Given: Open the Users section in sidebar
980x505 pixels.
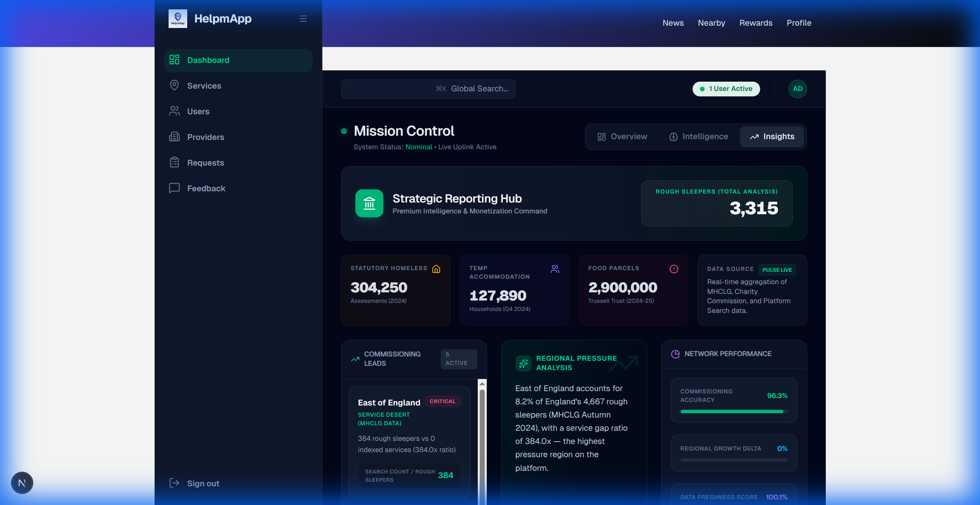Looking at the screenshot, I should click(x=198, y=112).
